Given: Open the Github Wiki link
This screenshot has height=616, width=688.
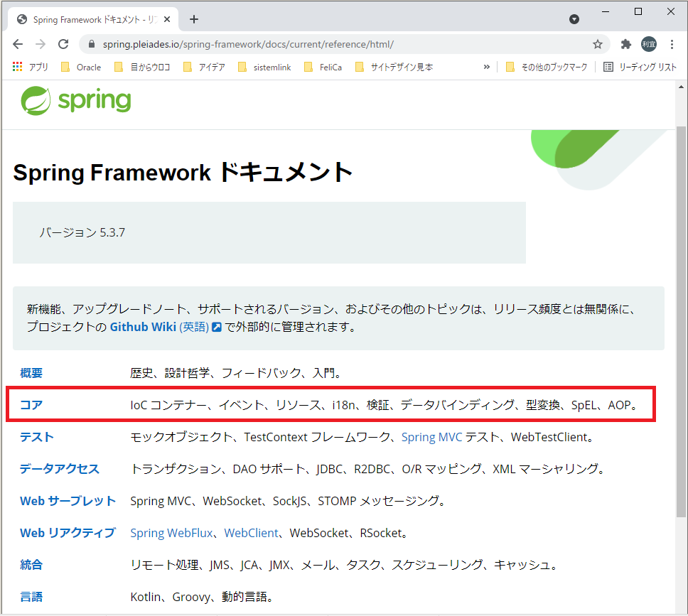Looking at the screenshot, I should click(x=144, y=328).
